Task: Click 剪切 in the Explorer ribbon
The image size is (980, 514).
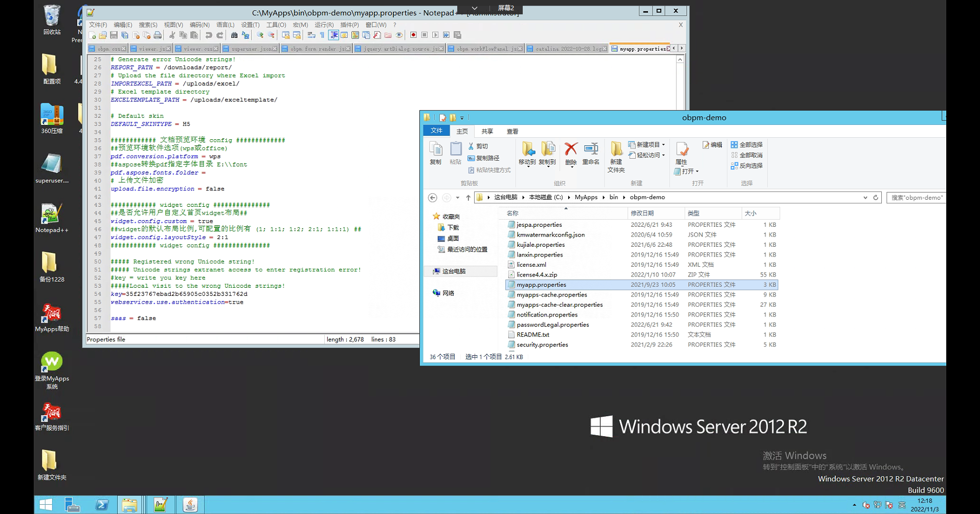Action: pos(478,146)
